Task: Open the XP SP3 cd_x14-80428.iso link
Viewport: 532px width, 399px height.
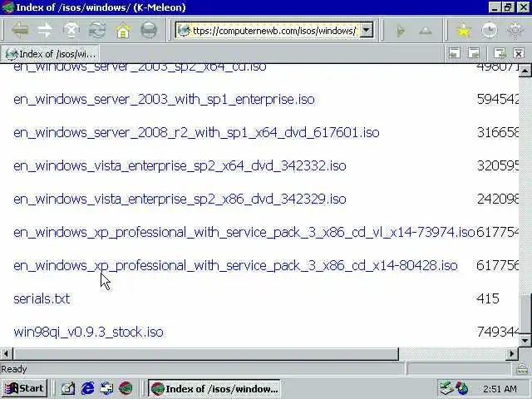Action: pyautogui.click(x=235, y=266)
